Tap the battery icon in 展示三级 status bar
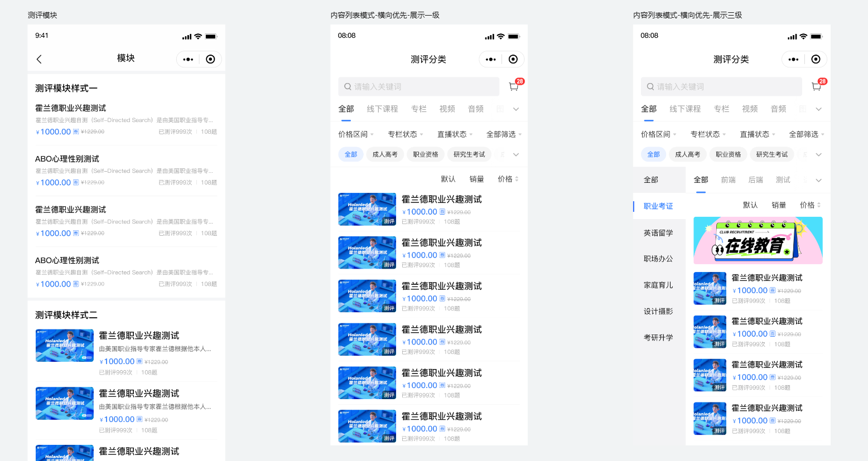Image resolution: width=868 pixels, height=461 pixels. pyautogui.click(x=817, y=37)
